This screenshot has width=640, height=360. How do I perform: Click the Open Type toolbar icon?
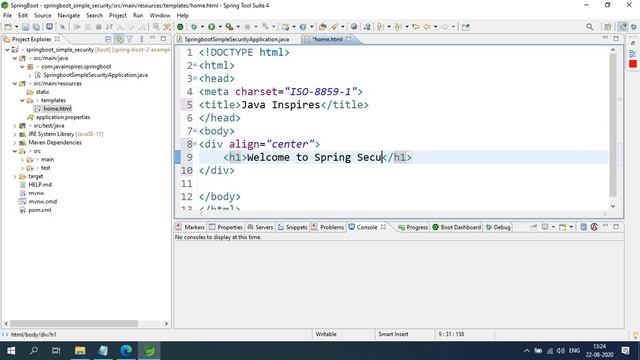click(322, 27)
